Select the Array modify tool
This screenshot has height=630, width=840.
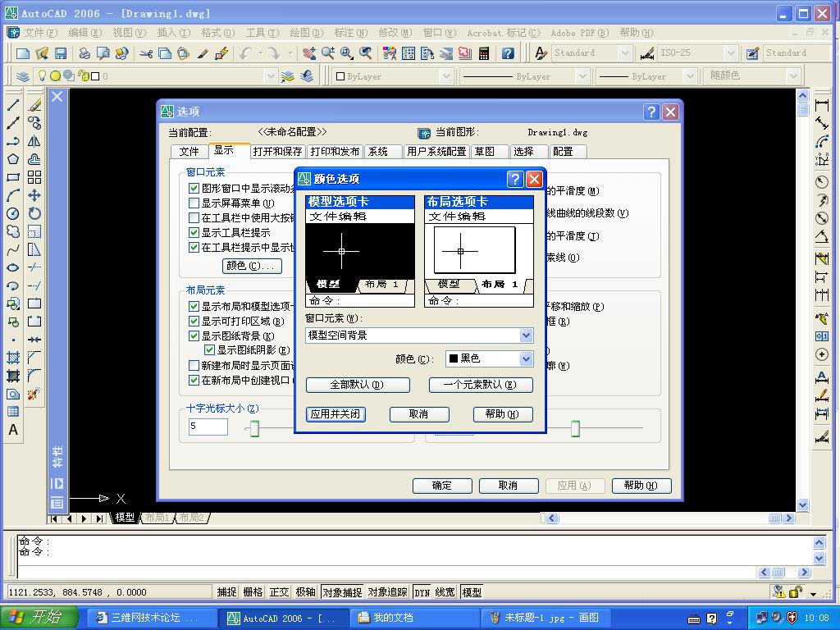[x=34, y=177]
